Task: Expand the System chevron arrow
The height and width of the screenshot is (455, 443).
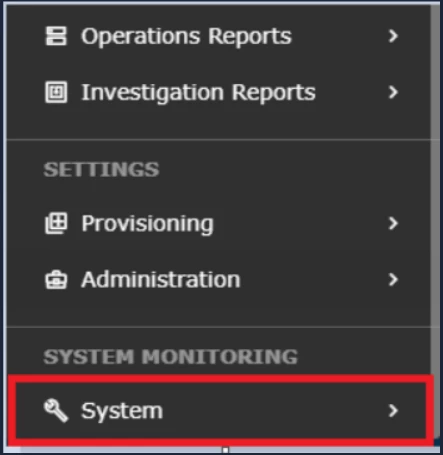Action: (x=393, y=411)
